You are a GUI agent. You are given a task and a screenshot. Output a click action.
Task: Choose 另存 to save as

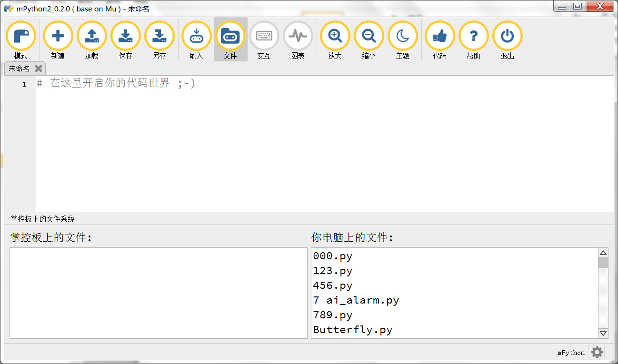click(159, 39)
